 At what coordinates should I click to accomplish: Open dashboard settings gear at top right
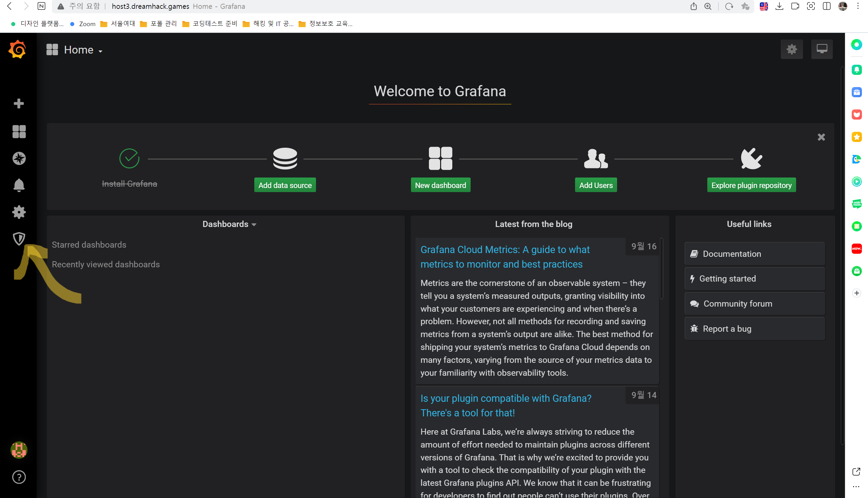(791, 49)
